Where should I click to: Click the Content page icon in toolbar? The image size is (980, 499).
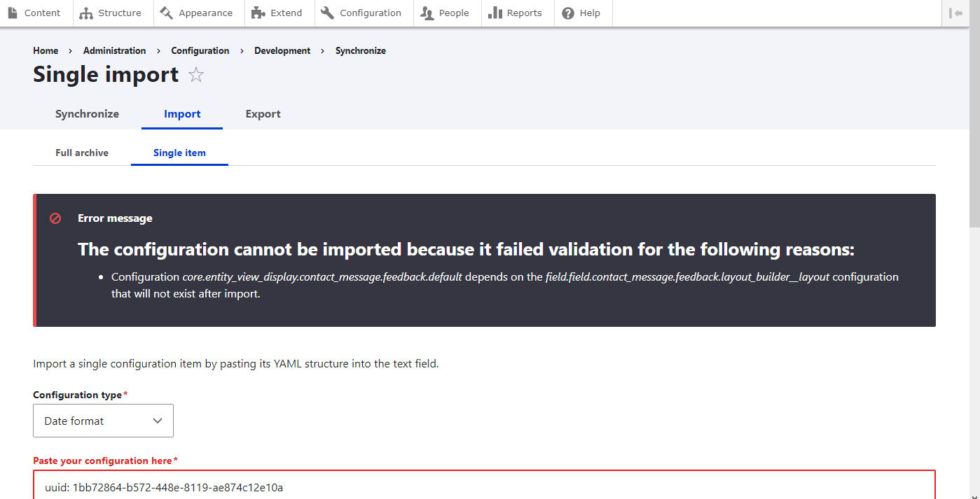pyautogui.click(x=13, y=13)
